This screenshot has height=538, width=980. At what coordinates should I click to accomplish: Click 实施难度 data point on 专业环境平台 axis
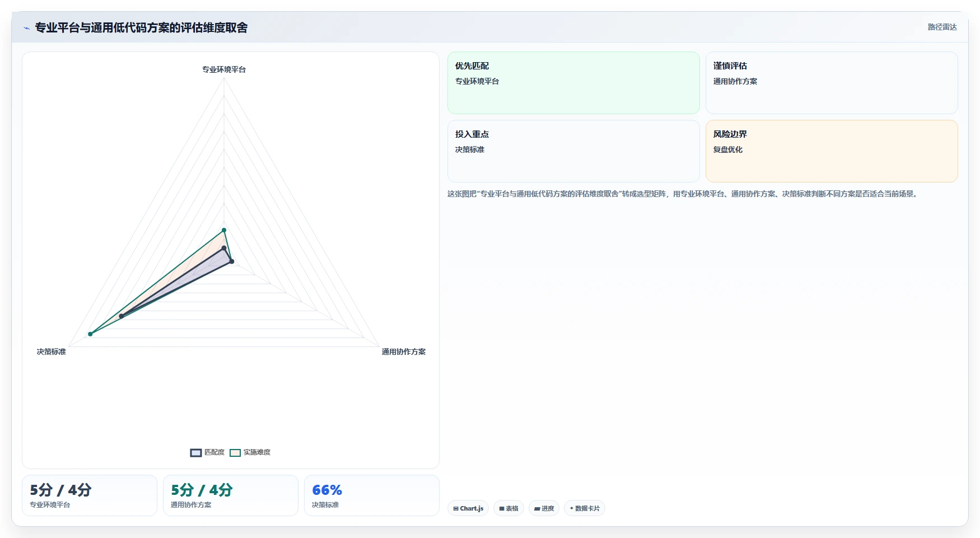[224, 230]
